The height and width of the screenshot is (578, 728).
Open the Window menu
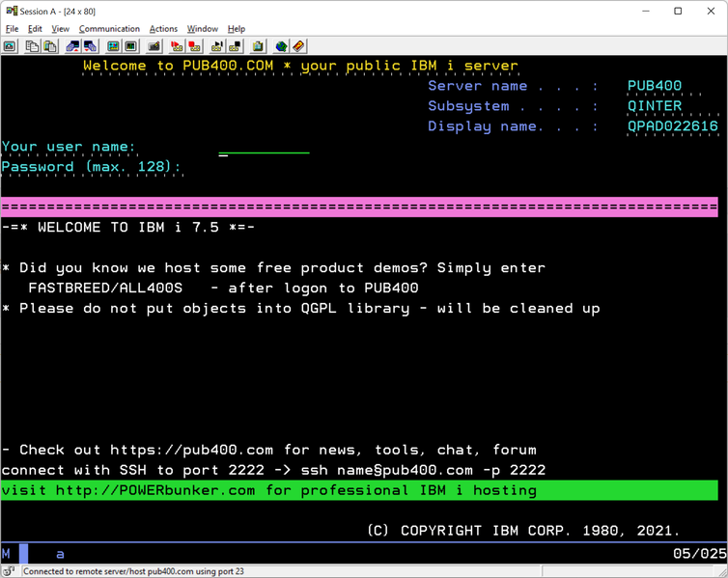(x=203, y=29)
